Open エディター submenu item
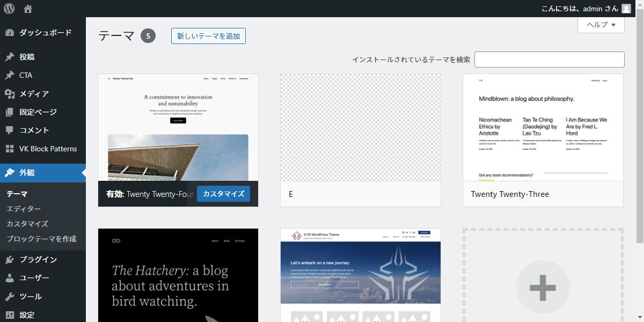644x322 pixels. pos(24,209)
